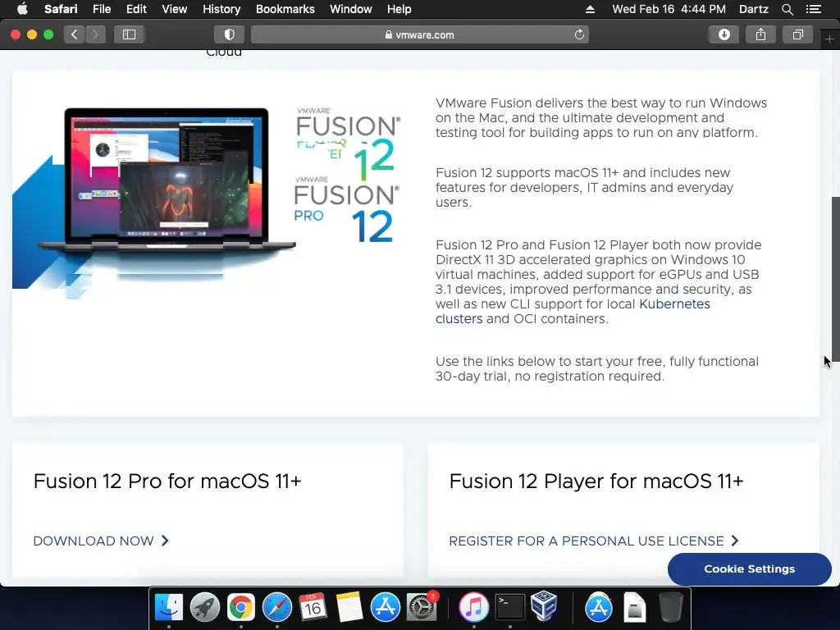The width and height of the screenshot is (840, 630).
Task: Click the green full screen button
Action: click(48, 34)
